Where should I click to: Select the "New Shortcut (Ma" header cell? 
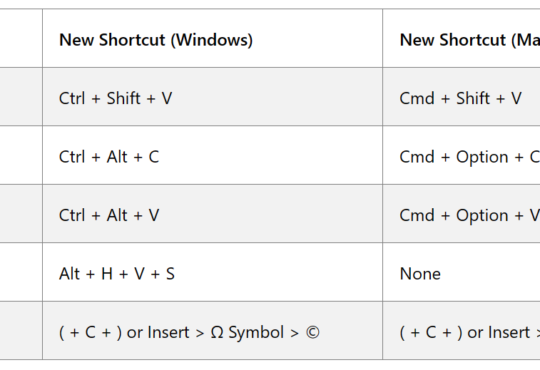click(x=461, y=38)
